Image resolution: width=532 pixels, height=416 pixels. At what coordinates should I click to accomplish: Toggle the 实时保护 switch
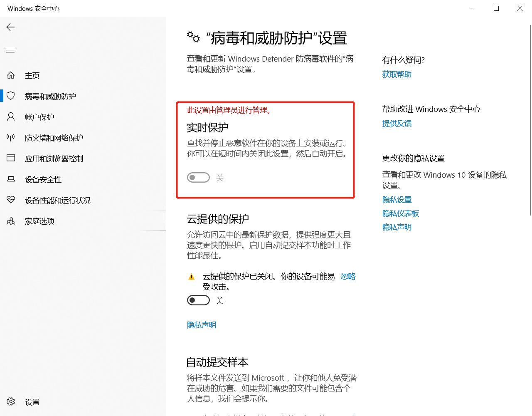198,178
